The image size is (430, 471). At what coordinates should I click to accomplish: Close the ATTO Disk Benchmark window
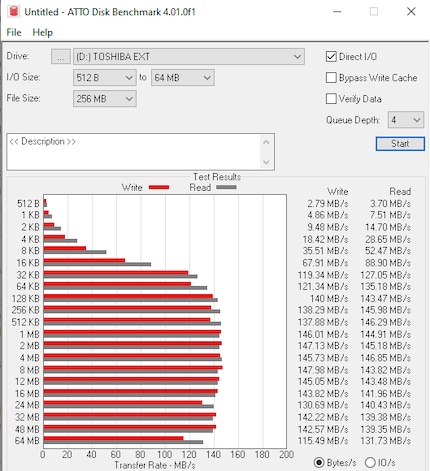(411, 12)
